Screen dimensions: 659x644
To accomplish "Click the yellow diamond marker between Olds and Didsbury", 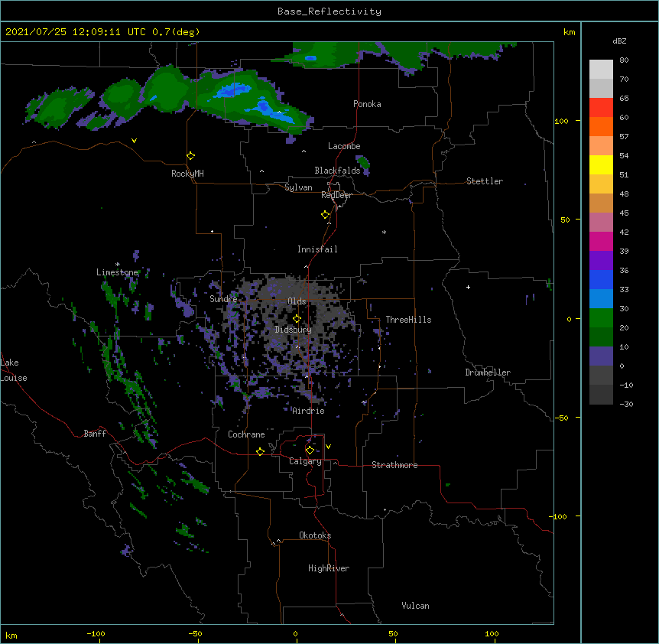I will pyautogui.click(x=297, y=319).
